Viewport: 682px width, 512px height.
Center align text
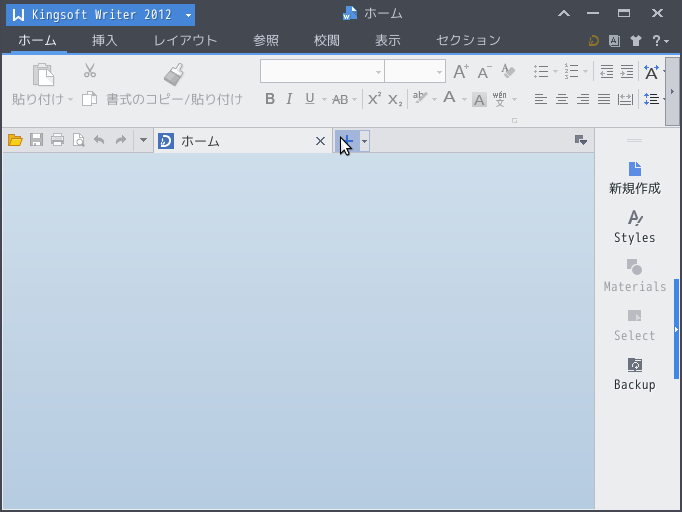[x=562, y=99]
